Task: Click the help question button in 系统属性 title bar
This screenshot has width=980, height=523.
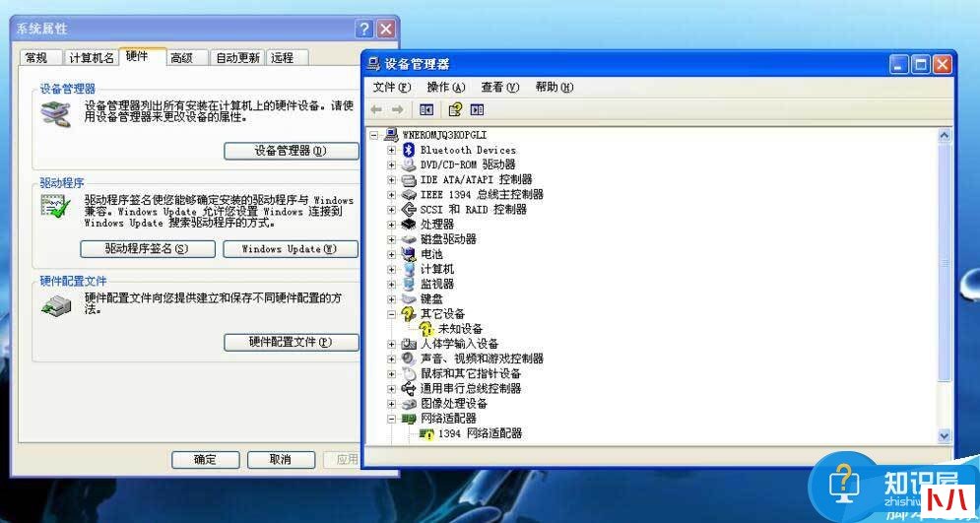Action: [365, 29]
